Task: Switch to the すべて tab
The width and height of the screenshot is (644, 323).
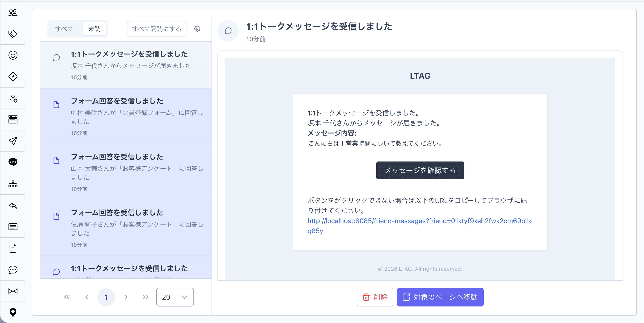Action: [64, 29]
